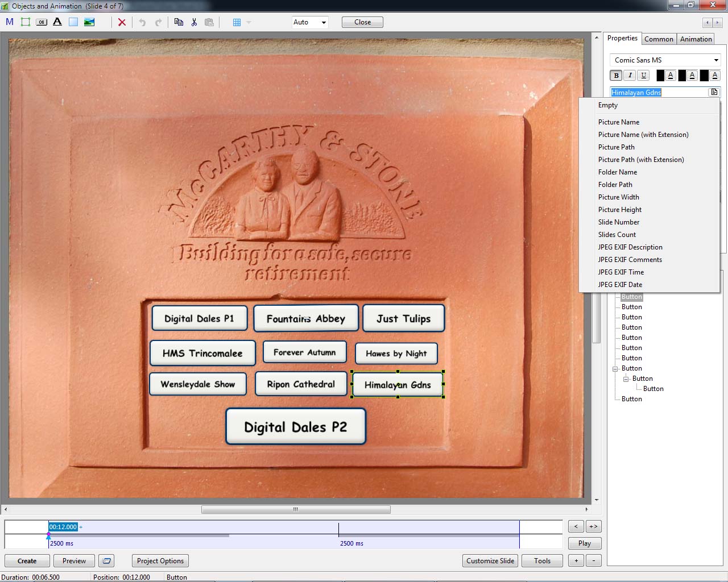Screen dimensions: 728x582
Task: Open the Comic Sans MS font dropdown
Action: coord(665,60)
